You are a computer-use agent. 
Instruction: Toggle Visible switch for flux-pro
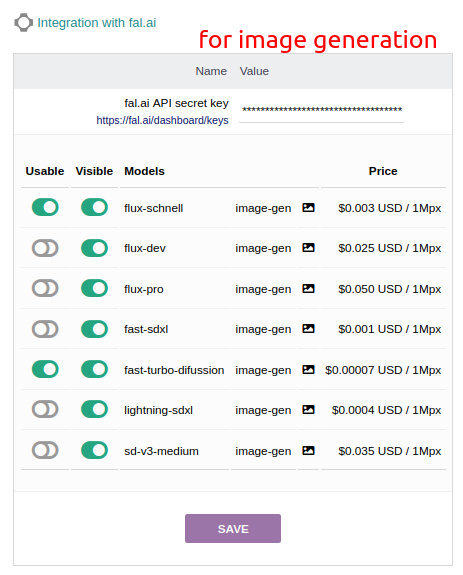[x=94, y=288]
